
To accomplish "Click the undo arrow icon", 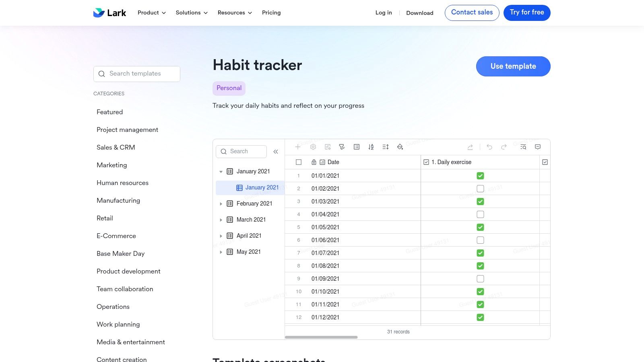I will 489,147.
